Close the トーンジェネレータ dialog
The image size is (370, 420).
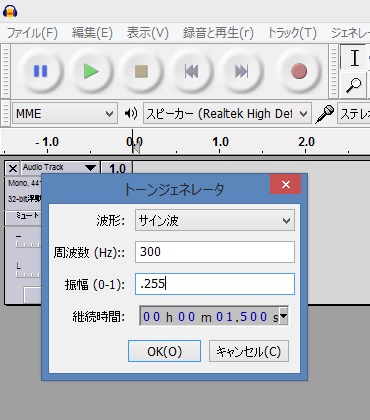coord(286,184)
